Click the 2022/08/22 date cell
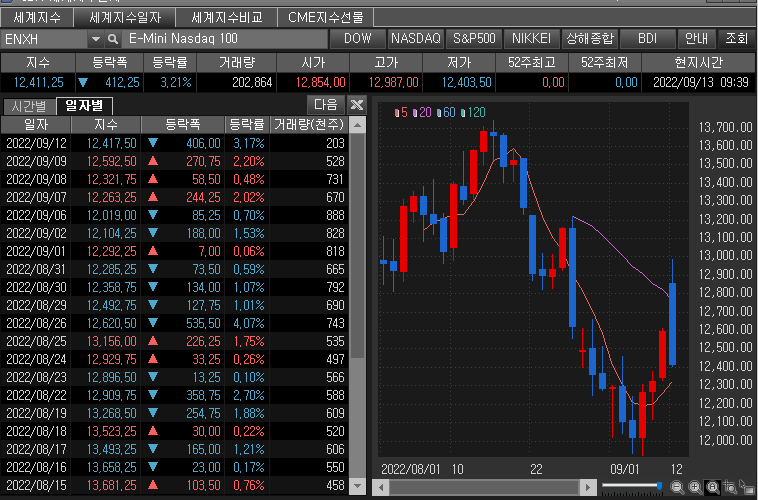Screen dimensions: 758x500 [x=36, y=395]
